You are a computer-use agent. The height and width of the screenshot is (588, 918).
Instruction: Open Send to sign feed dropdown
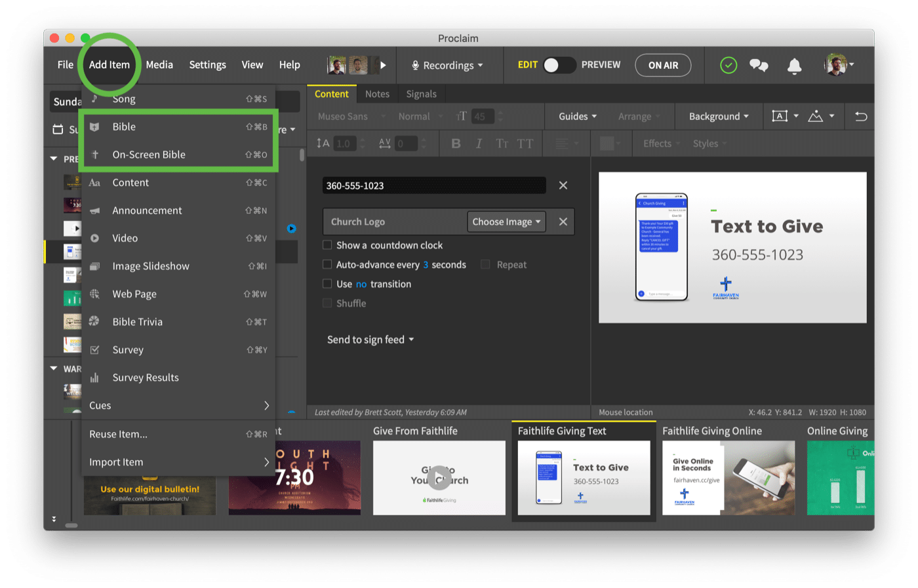[x=370, y=340]
